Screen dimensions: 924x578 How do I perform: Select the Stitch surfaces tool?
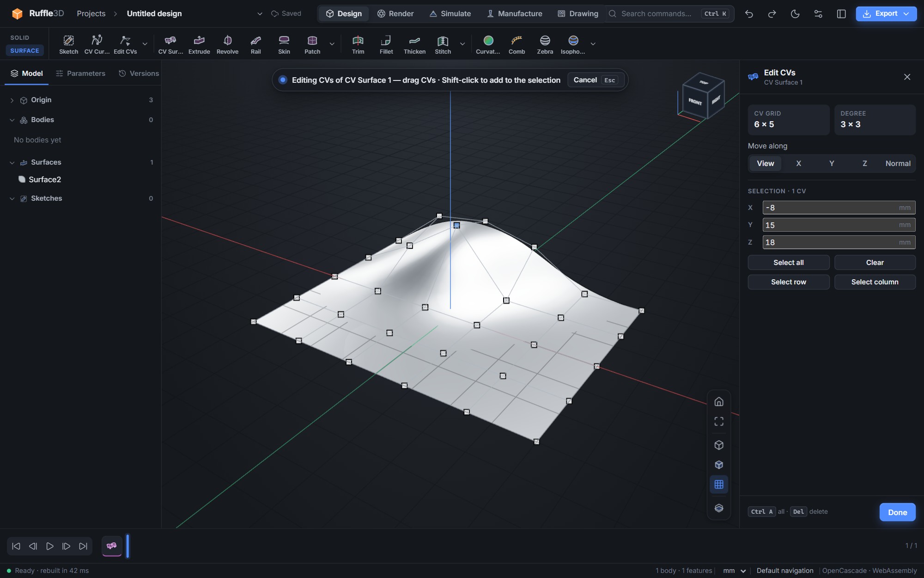point(443,44)
